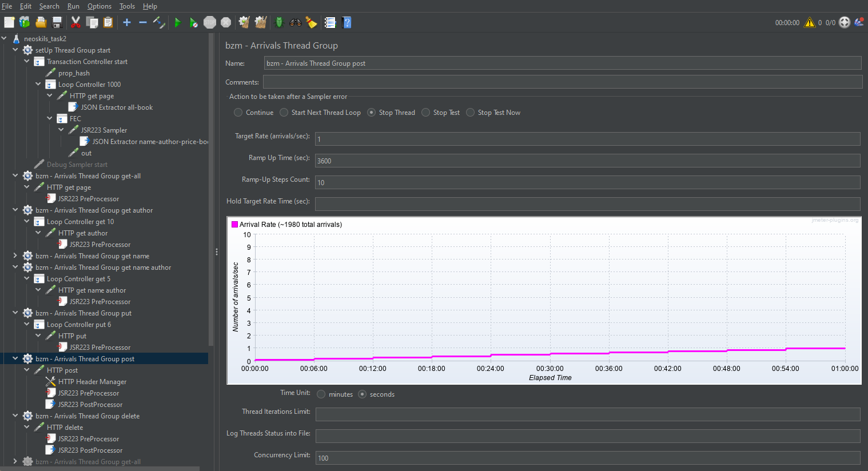Viewport: 868px width, 471px height.
Task: Click the Target Rate (arrivals/sec) field
Action: pos(587,139)
